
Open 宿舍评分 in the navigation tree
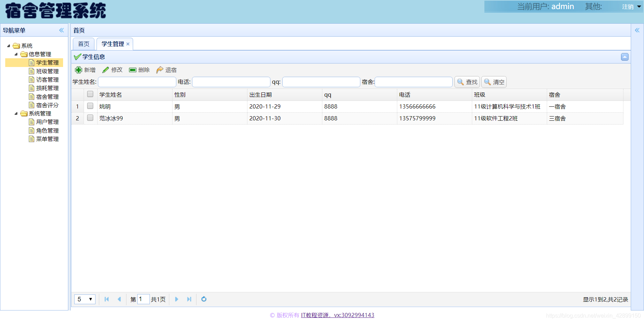pos(47,105)
